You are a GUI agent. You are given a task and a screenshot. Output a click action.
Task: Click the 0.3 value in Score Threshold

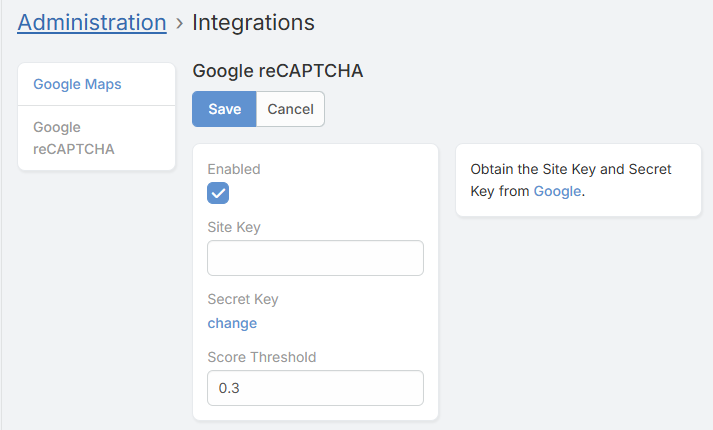229,388
